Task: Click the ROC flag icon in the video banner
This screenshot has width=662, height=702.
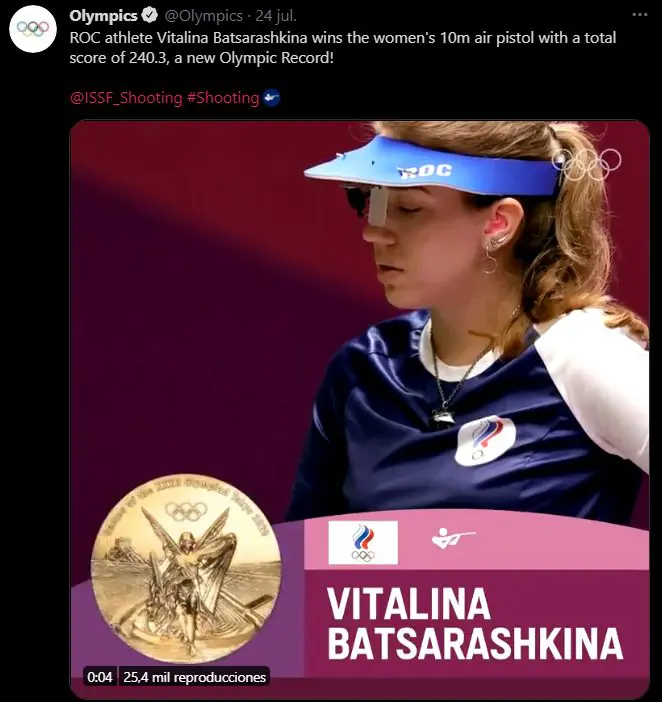Action: pyautogui.click(x=363, y=543)
